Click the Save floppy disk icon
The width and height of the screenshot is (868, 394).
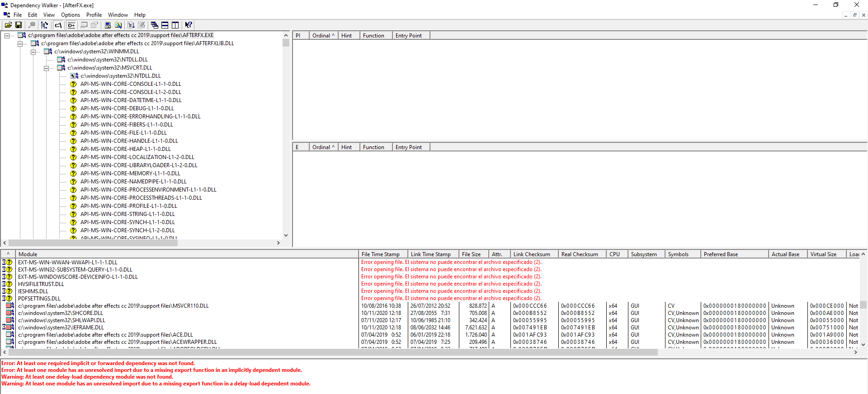pos(19,25)
